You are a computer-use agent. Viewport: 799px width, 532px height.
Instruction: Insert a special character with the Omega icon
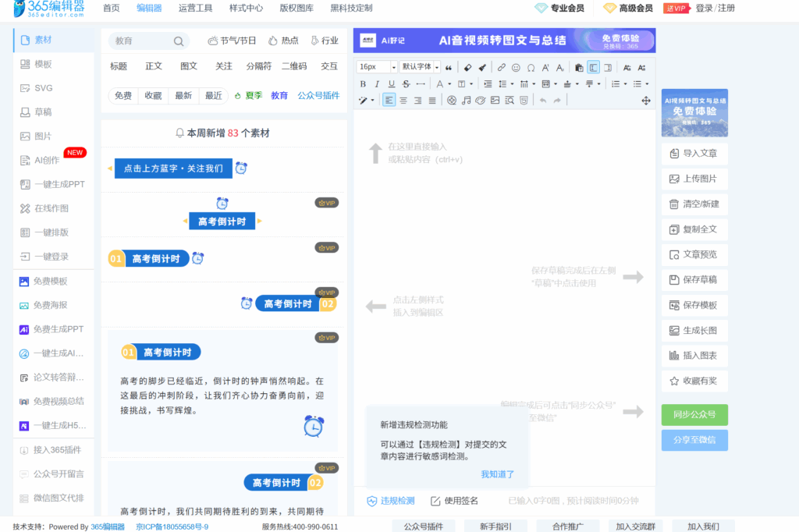pos(531,67)
